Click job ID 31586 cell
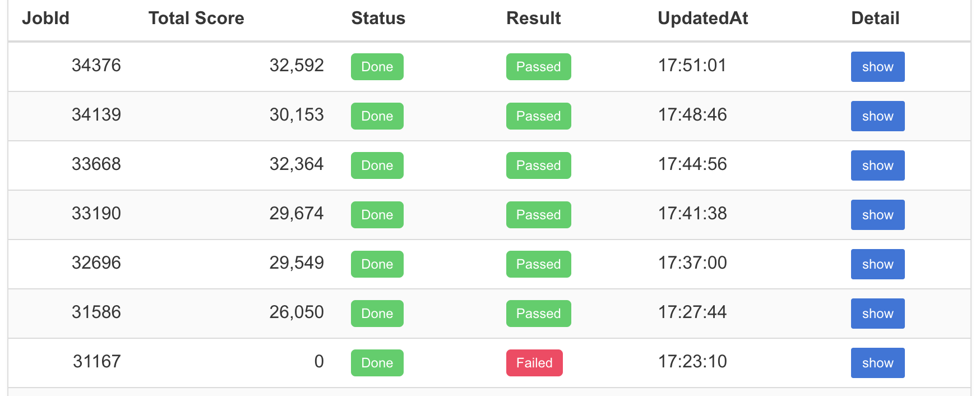 tap(96, 312)
